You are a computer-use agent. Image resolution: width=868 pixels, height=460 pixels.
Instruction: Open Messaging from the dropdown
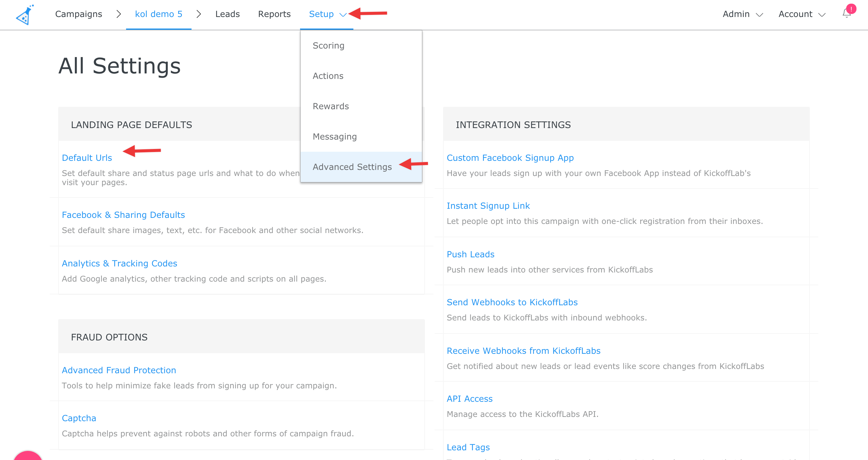coord(334,137)
